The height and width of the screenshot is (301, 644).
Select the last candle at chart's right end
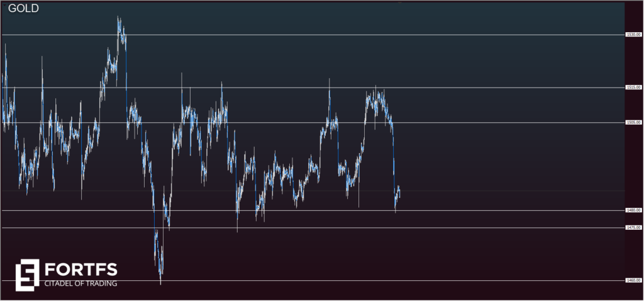tap(399, 191)
